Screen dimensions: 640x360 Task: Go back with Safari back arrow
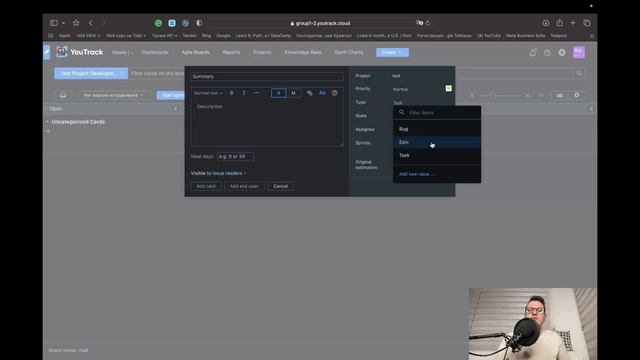(x=91, y=23)
